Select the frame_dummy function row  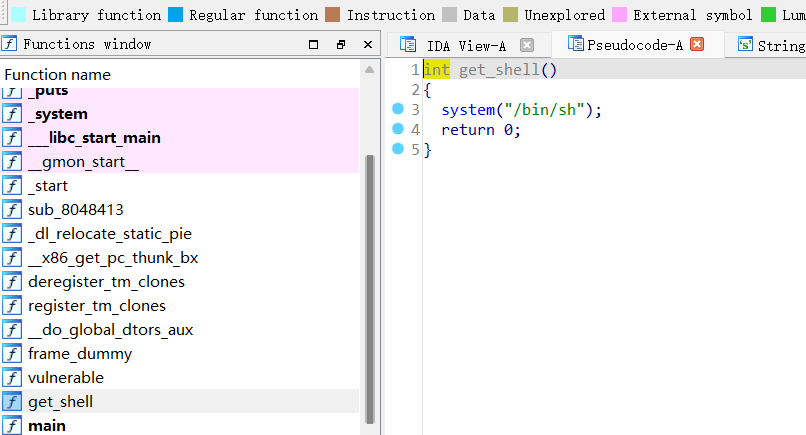(x=180, y=354)
